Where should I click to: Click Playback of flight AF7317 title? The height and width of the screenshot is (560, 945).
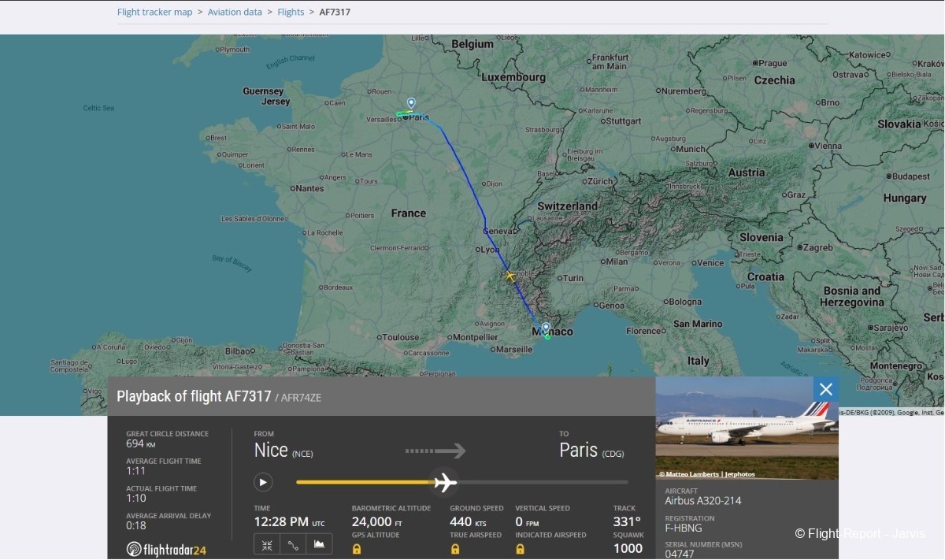(x=194, y=396)
